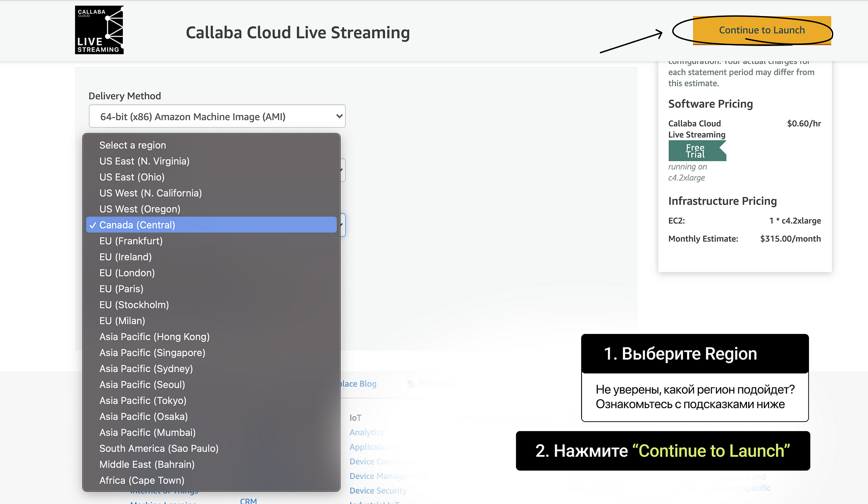Select US West (N. California) region
The width and height of the screenshot is (868, 504).
(211, 193)
